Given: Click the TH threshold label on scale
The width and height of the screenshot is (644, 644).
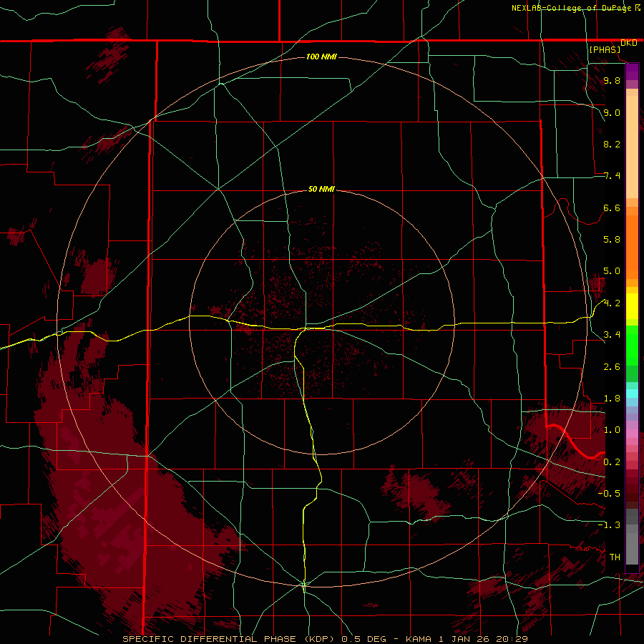Looking at the screenshot, I should [615, 557].
